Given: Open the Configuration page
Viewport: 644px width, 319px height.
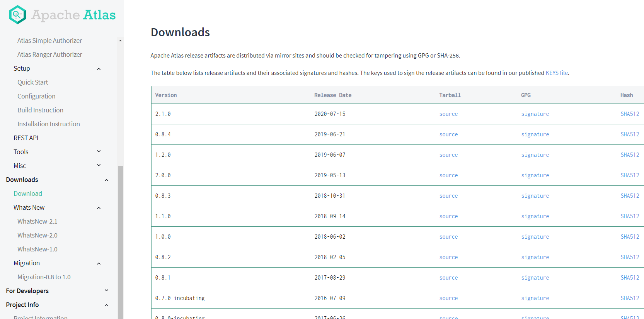Looking at the screenshot, I should (36, 96).
